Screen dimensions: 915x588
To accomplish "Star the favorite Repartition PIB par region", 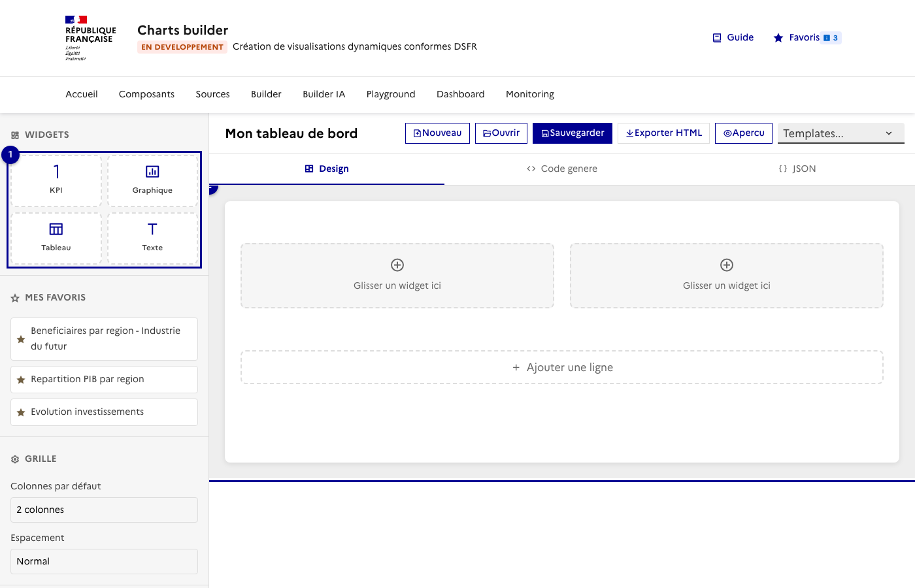I will tap(20, 379).
